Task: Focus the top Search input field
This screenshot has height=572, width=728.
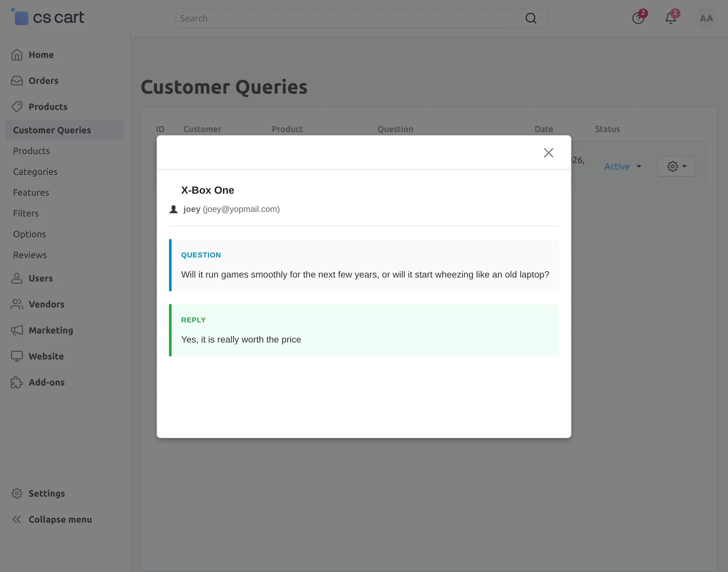Action: [362, 18]
